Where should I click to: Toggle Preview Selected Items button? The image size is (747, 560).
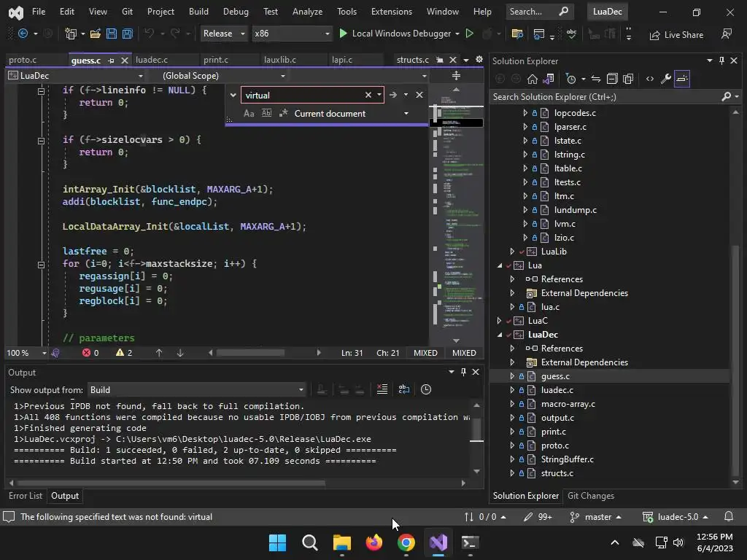coord(682,79)
